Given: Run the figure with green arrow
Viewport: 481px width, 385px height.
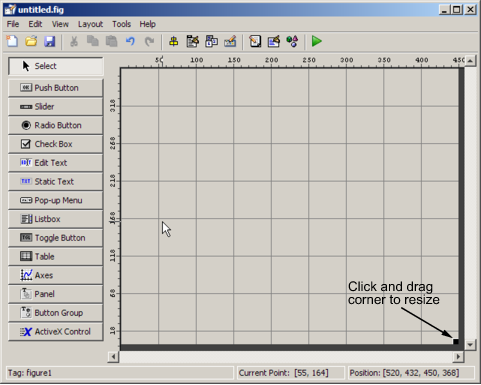Looking at the screenshot, I should point(316,41).
